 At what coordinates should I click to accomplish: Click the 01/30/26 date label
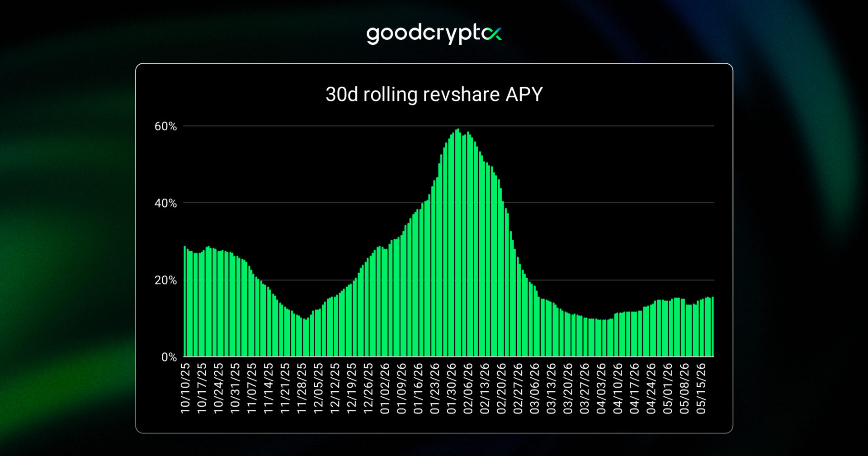pos(452,388)
